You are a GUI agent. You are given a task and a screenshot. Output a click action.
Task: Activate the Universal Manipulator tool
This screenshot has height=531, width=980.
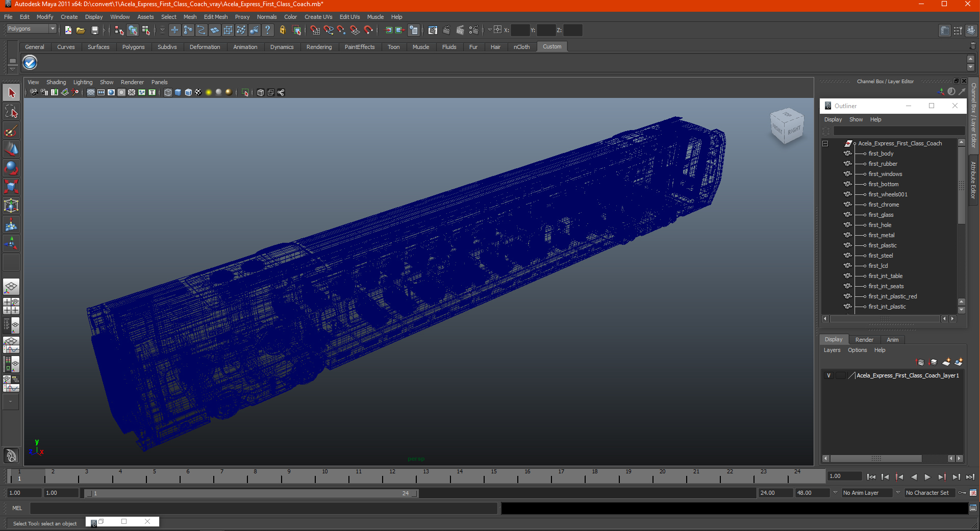[x=11, y=206]
